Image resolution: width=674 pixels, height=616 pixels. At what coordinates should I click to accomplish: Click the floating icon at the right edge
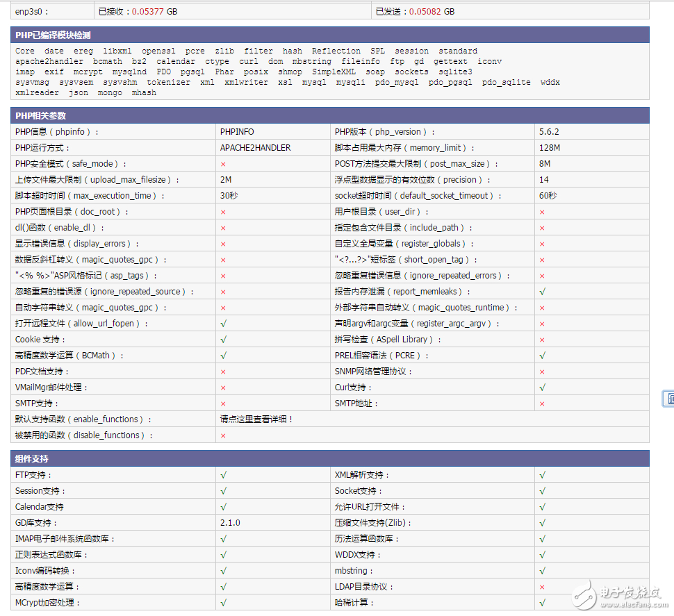(670, 399)
